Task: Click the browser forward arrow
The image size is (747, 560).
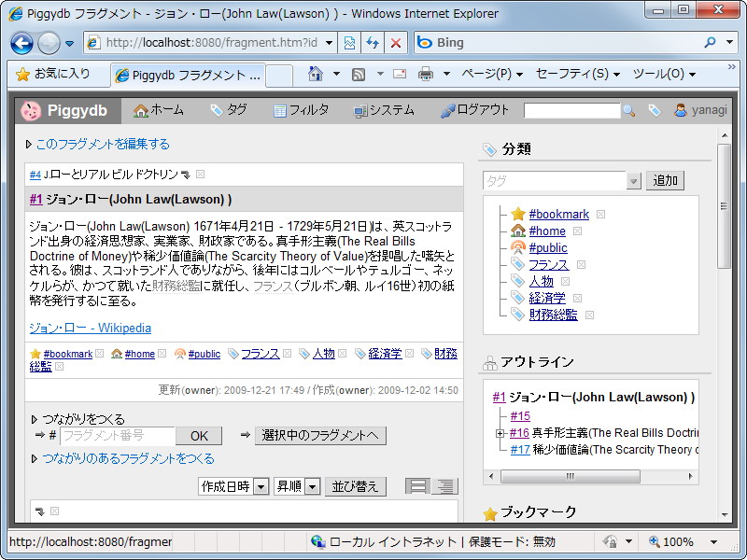Action: 49,43
